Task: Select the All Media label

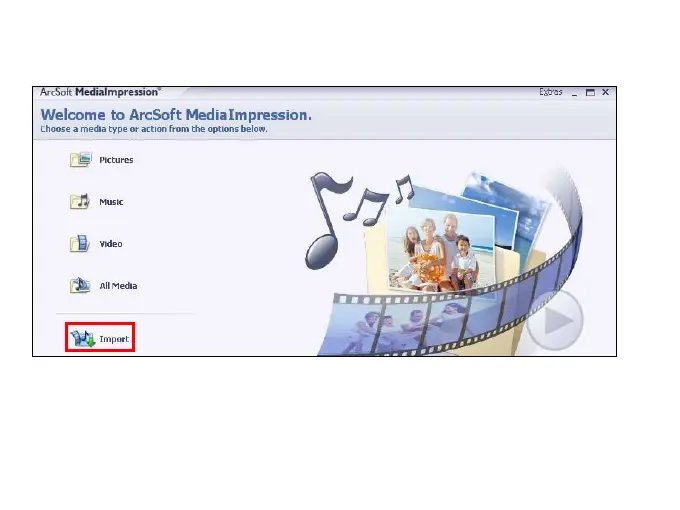Action: pos(118,286)
